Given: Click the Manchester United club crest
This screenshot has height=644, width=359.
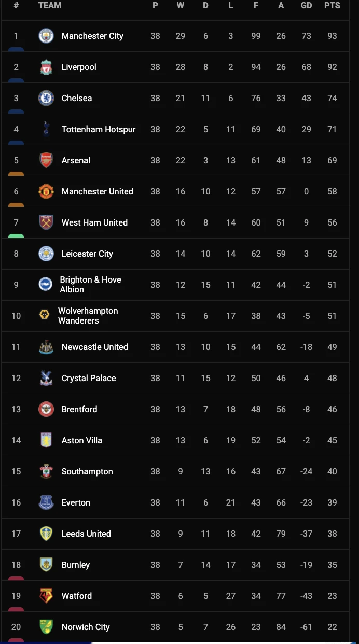Looking at the screenshot, I should (46, 191).
